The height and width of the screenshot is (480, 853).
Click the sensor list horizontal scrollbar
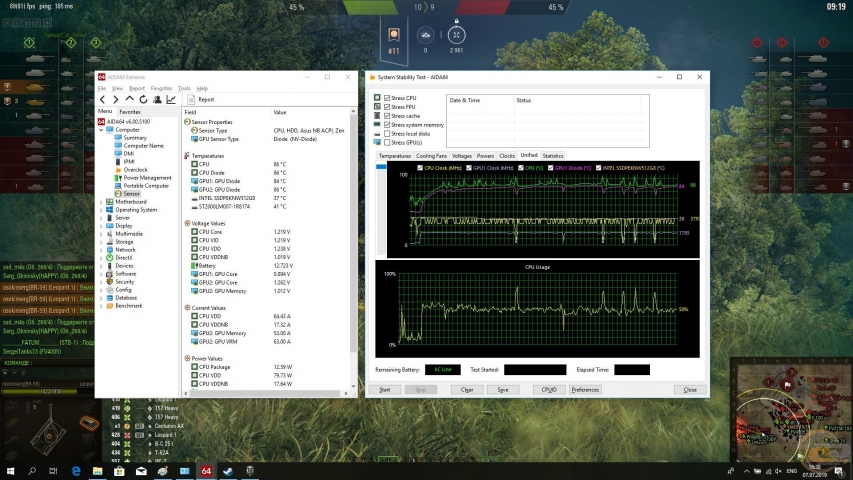(x=266, y=393)
